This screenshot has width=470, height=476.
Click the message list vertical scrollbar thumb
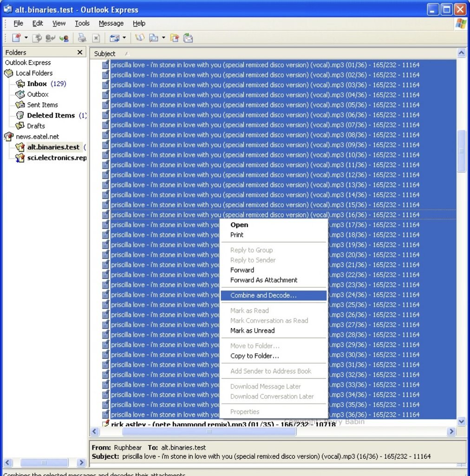tap(461, 151)
